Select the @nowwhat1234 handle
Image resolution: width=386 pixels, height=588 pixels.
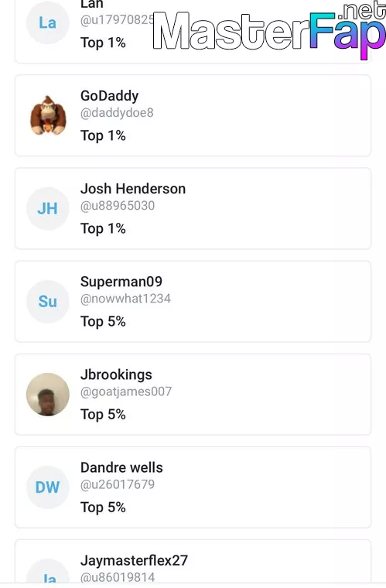tap(125, 299)
